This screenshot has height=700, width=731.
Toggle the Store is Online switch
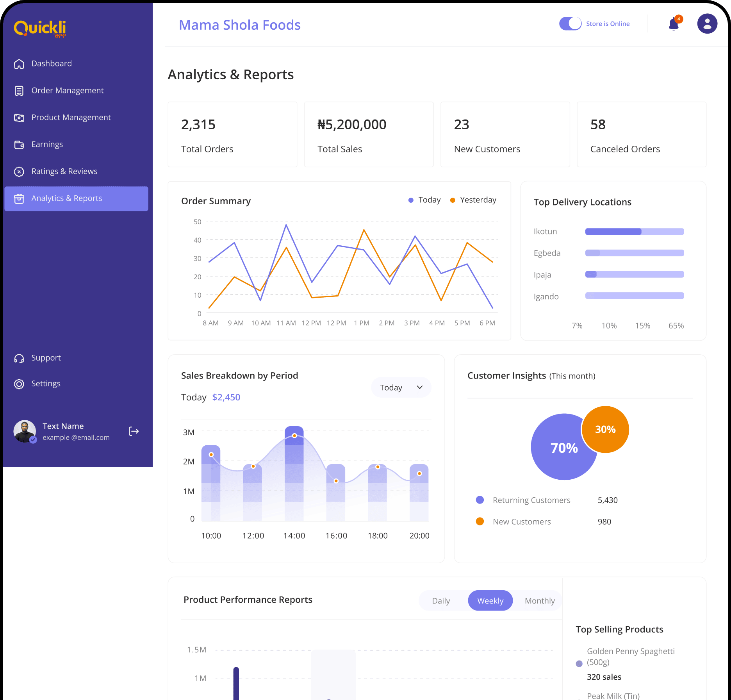tap(570, 24)
